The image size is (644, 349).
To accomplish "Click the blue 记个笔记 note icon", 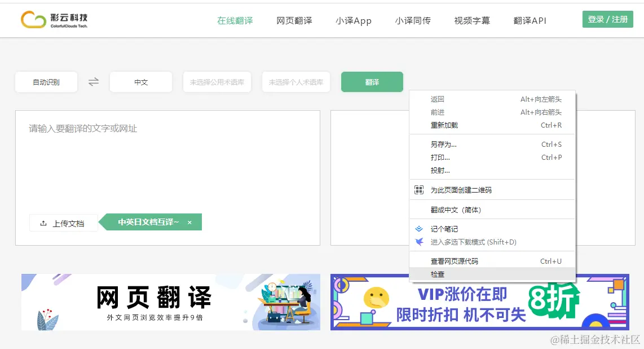I will (x=419, y=229).
